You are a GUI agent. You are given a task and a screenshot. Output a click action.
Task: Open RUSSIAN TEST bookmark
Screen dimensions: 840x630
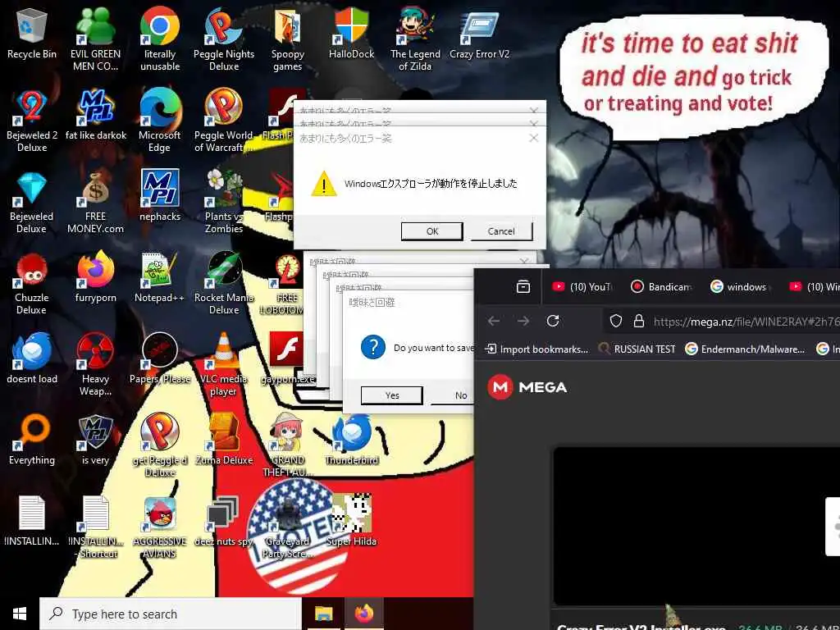(x=637, y=349)
